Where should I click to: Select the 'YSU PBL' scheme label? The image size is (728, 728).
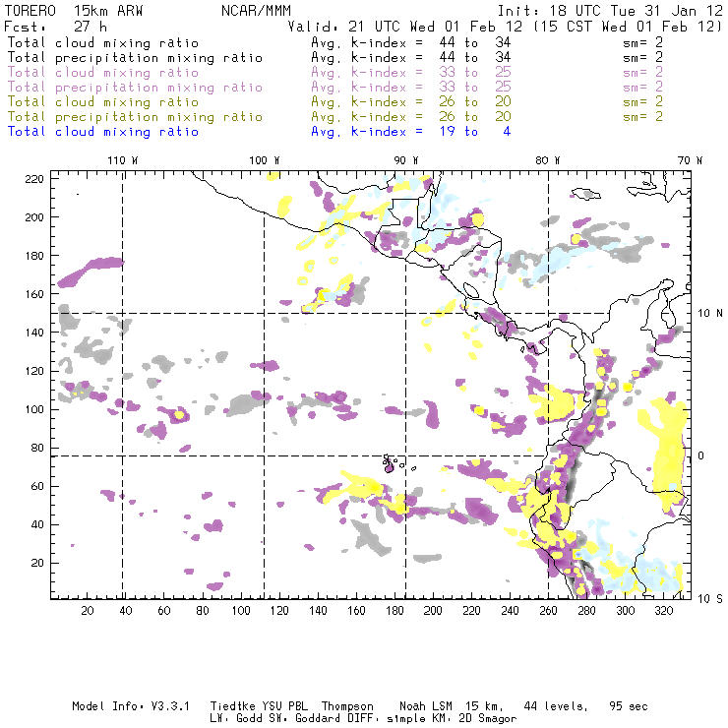(x=284, y=706)
